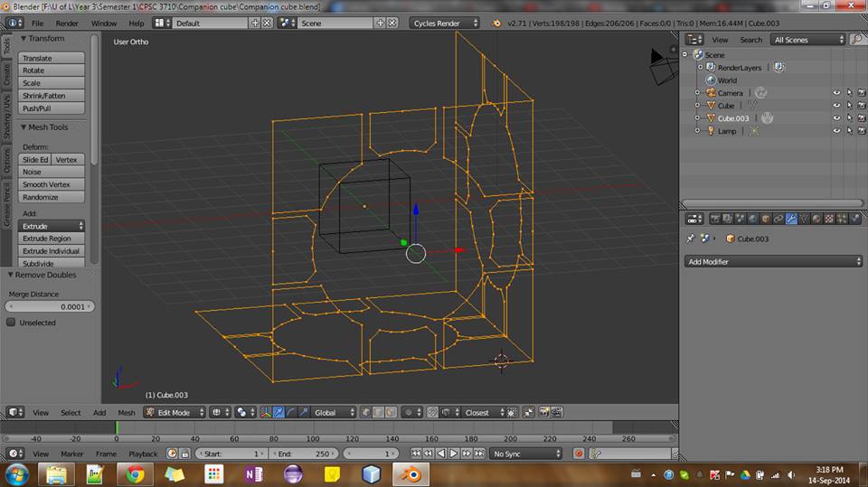Open the Render properties tab icon
Viewport: 868px width, 487px height.
tap(715, 219)
